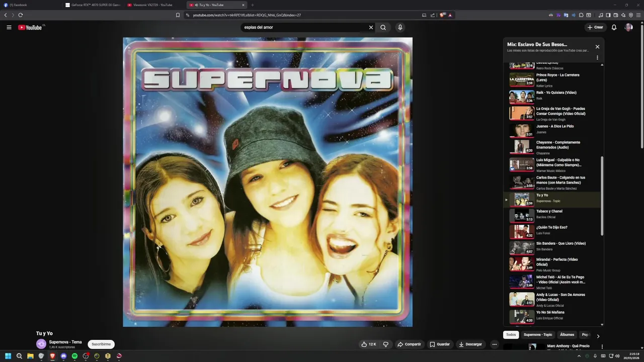Viewport: 644px width, 362px height.
Task: Dislike the video with thumbs down
Action: pos(386,344)
